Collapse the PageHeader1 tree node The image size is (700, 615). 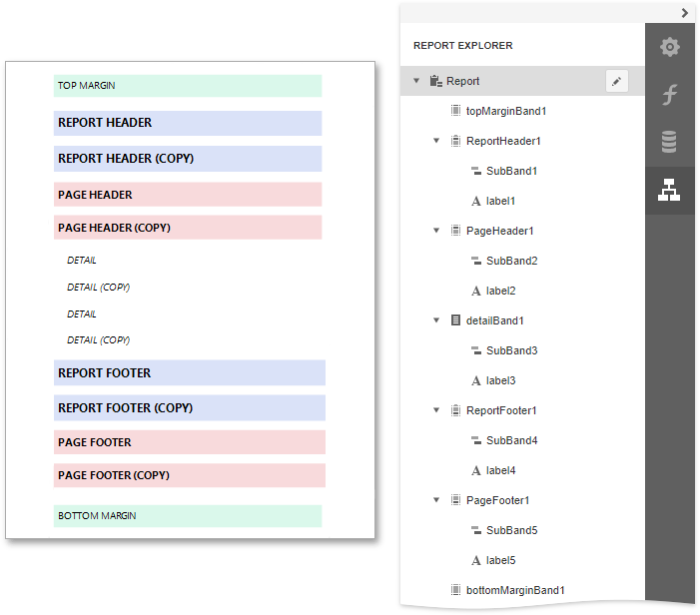(x=436, y=231)
